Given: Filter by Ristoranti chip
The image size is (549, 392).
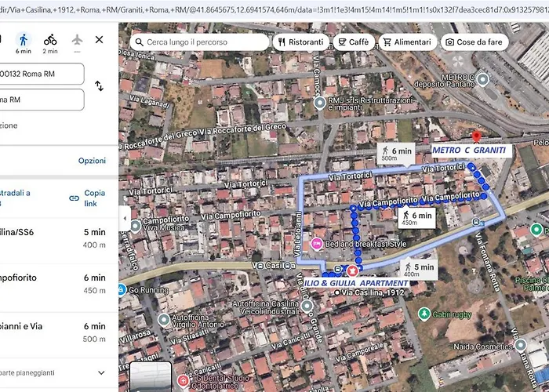Looking at the screenshot, I should [x=300, y=42].
